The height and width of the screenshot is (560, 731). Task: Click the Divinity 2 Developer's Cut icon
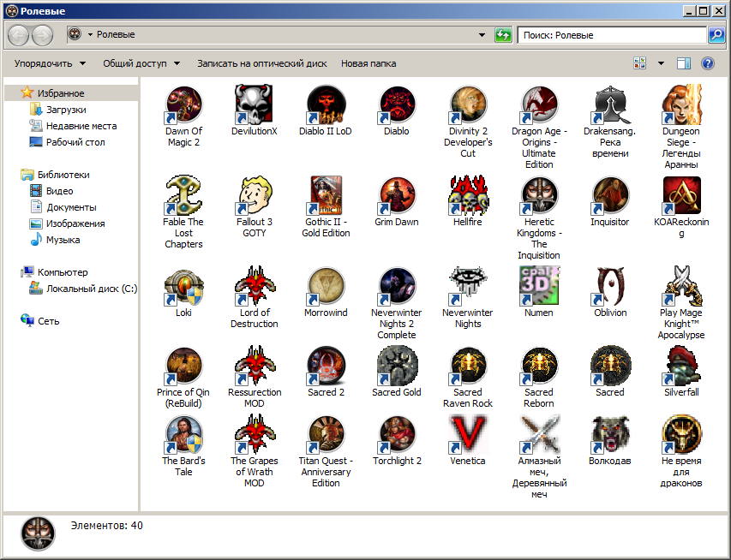point(468,104)
